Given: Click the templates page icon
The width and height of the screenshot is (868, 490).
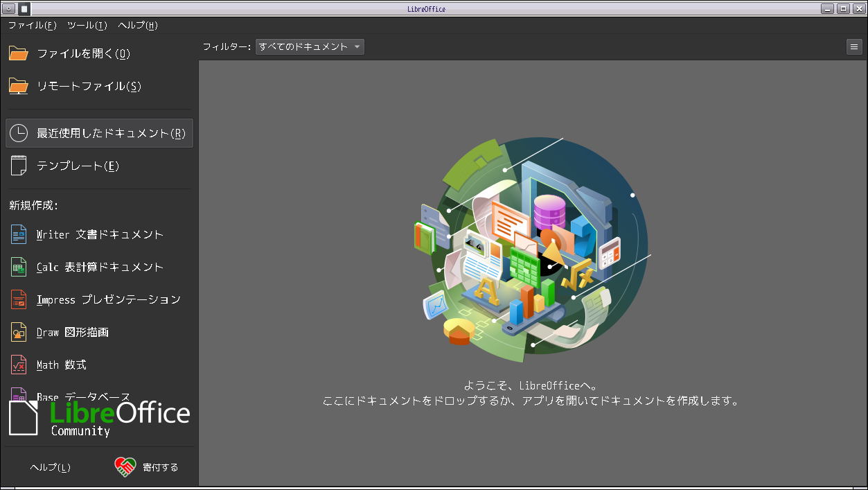Looking at the screenshot, I should tap(19, 166).
